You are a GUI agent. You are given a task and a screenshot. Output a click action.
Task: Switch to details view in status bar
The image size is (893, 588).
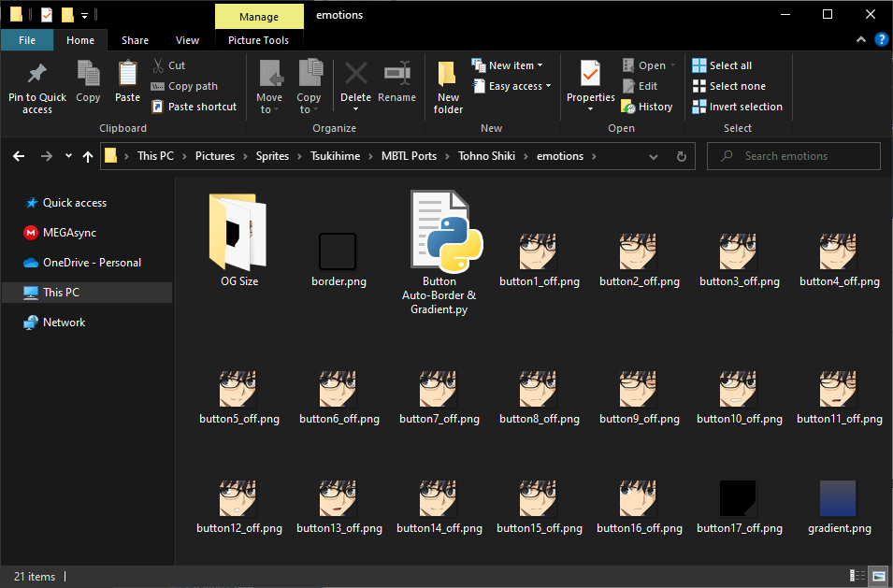pos(857,576)
